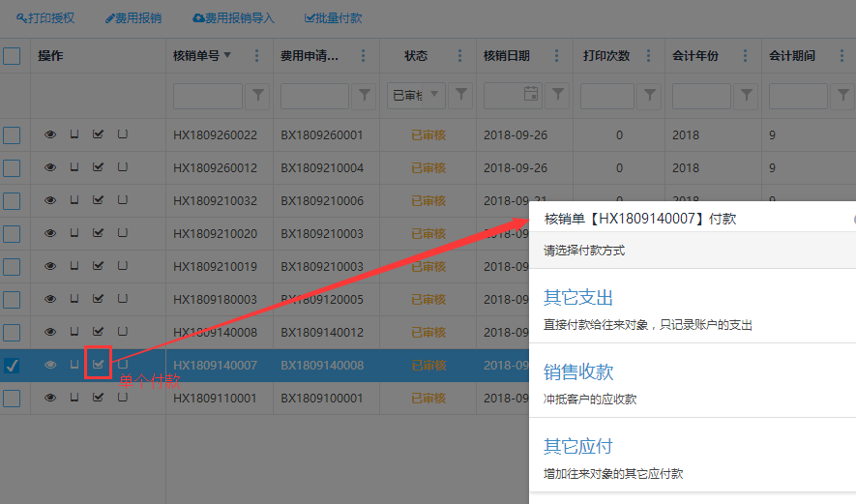Check the checkbox for row HX1809210032
The width and height of the screenshot is (856, 504).
12,201
